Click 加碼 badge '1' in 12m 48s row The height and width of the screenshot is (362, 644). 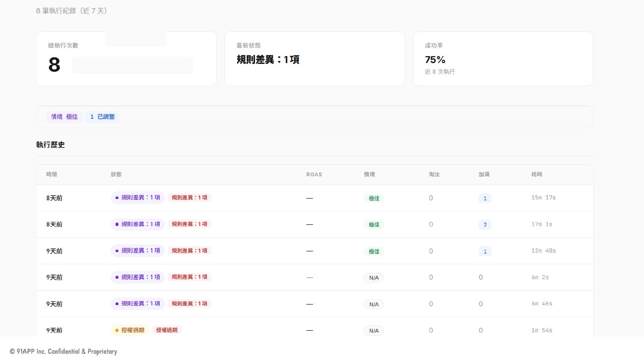pos(485,251)
